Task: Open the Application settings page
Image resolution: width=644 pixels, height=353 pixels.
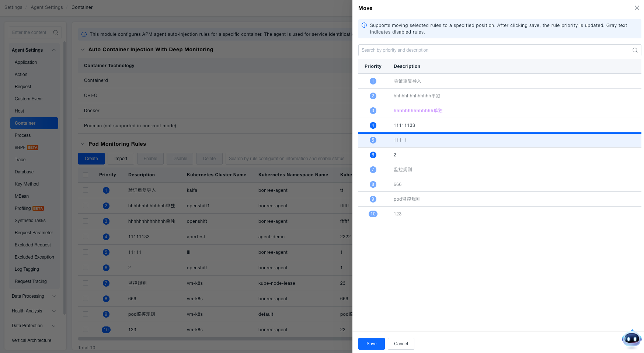Action: pos(26,62)
